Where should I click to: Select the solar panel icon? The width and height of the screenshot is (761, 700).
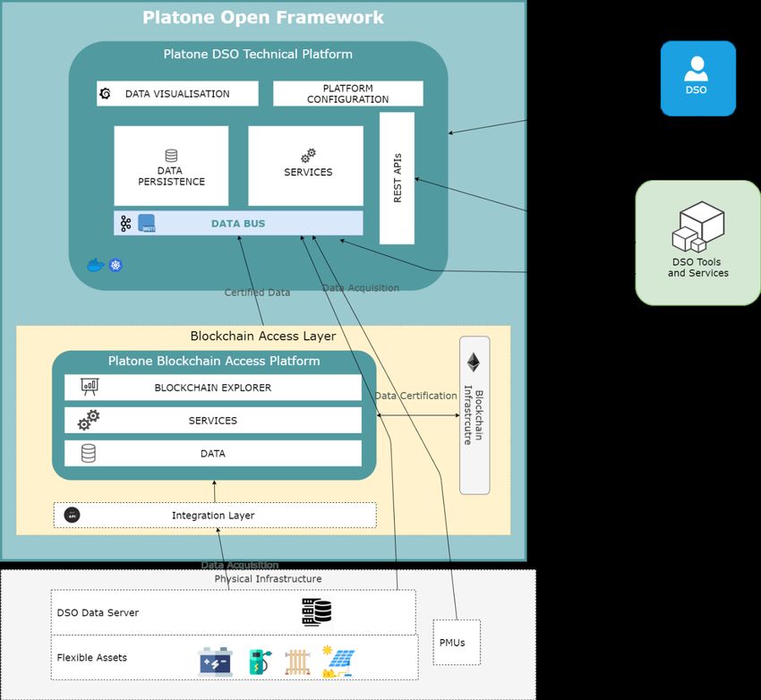(338, 661)
